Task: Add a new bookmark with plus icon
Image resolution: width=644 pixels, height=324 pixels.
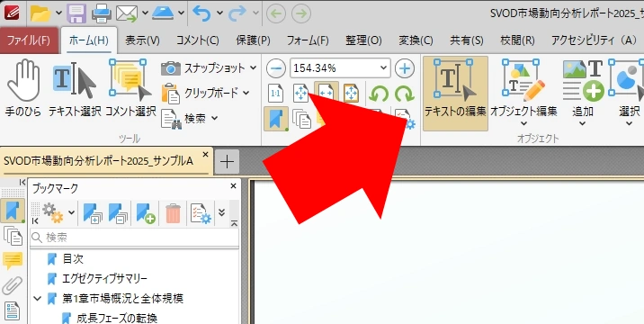Action: coord(146,213)
